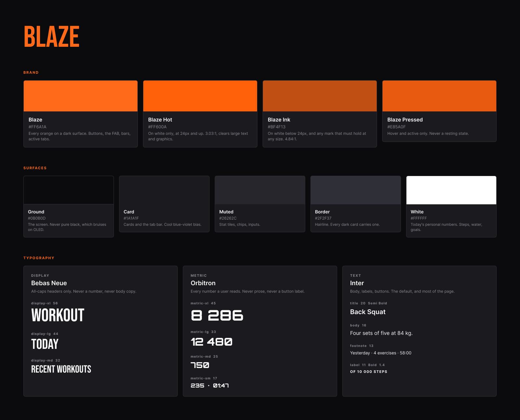Click the 'metric-sm 17' spec label
520x420 pixels.
coord(204,378)
